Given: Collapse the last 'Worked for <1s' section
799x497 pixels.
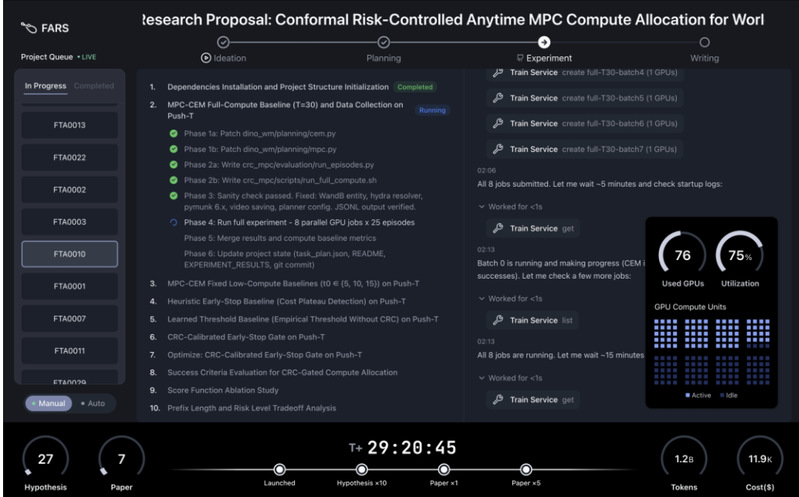Looking at the screenshot, I should click(481, 377).
